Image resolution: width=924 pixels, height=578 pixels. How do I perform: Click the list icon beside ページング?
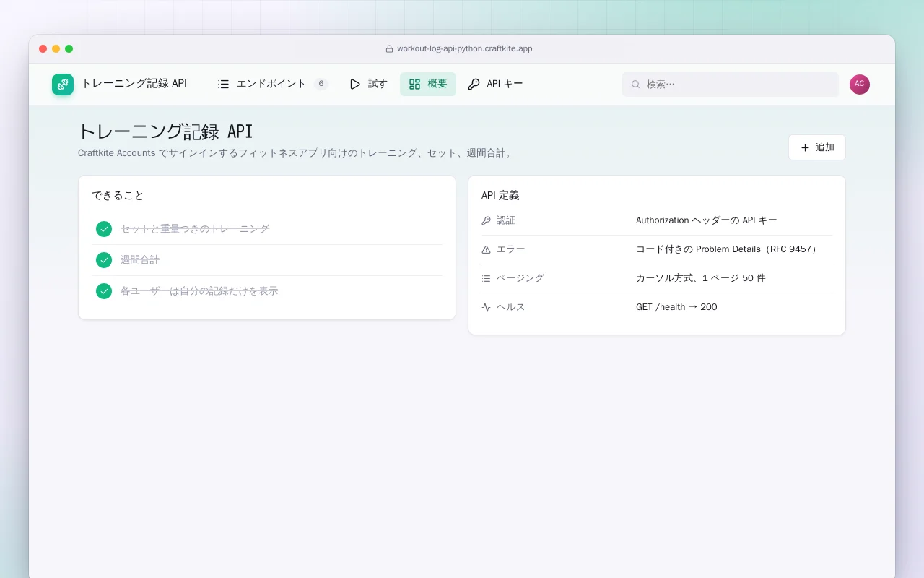(486, 278)
